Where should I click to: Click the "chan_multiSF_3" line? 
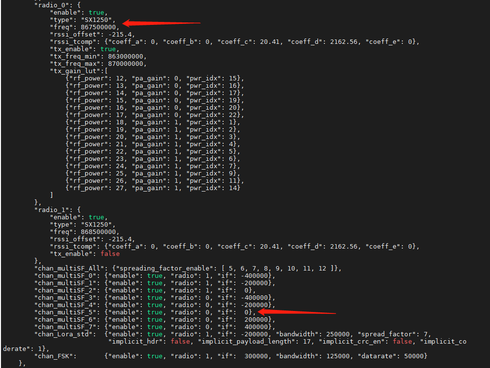click(x=155, y=298)
